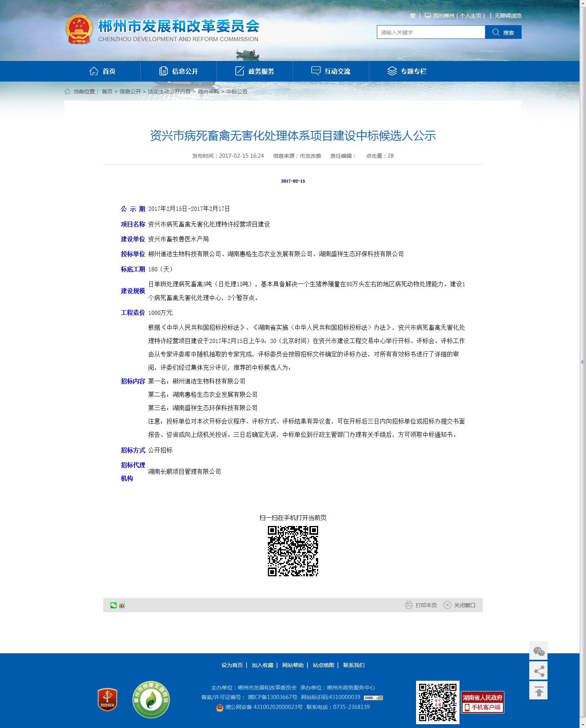The width and height of the screenshot is (586, 728).
Task: Open the floating WeChat sidebar button
Action: tap(538, 651)
